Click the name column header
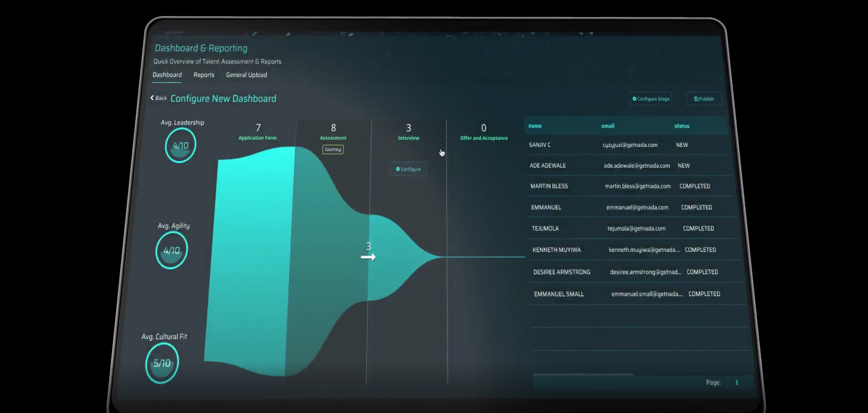 pyautogui.click(x=535, y=126)
